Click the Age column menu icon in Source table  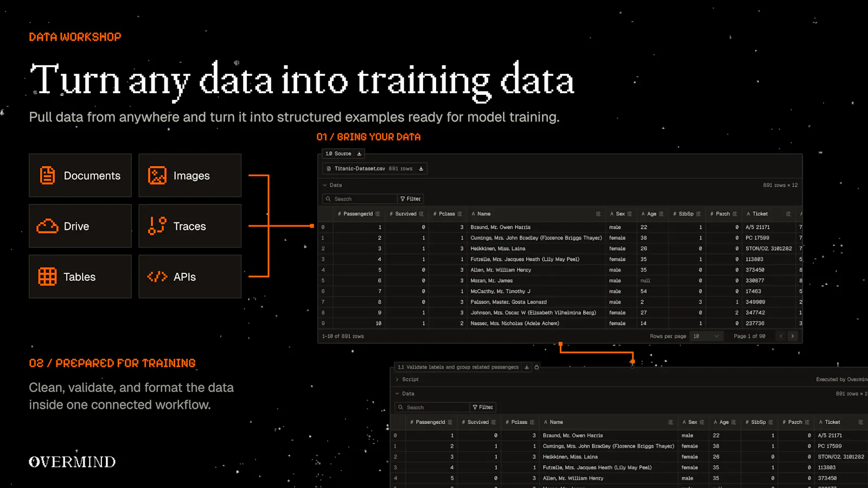(x=661, y=214)
